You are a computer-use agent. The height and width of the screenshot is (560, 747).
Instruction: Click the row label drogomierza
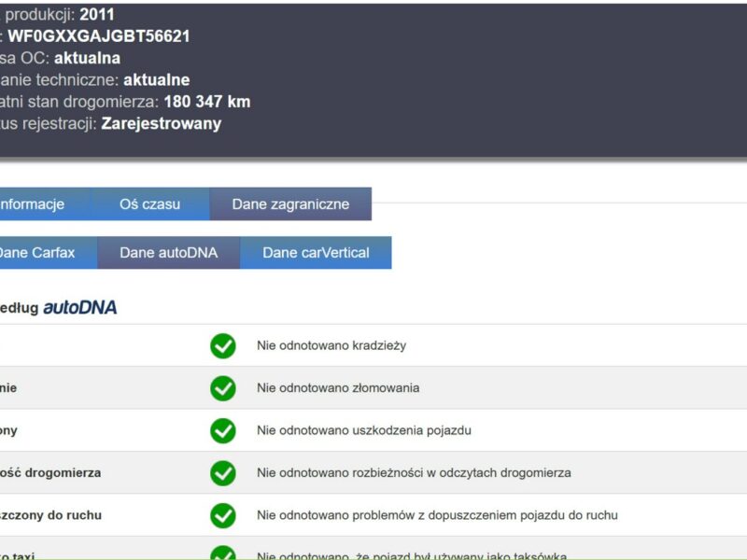tap(50, 473)
